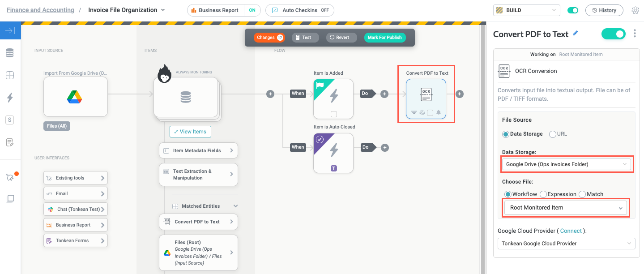Select the Expression radio option for Choose File
The image size is (644, 274).
coord(542,194)
